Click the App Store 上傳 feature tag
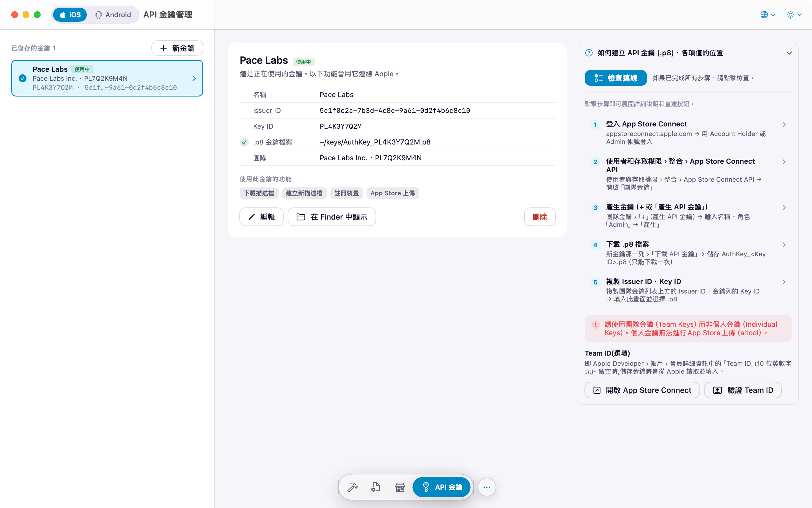The height and width of the screenshot is (508, 812). pyautogui.click(x=392, y=193)
